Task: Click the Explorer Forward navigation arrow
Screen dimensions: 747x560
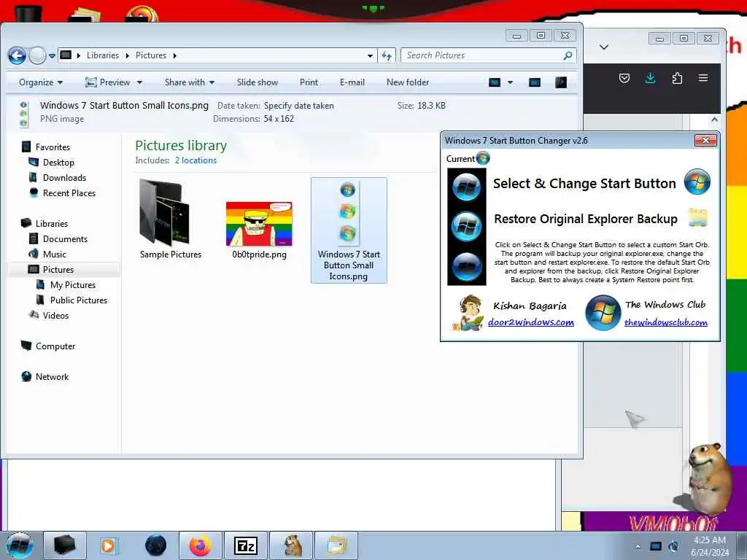Action: [37, 55]
